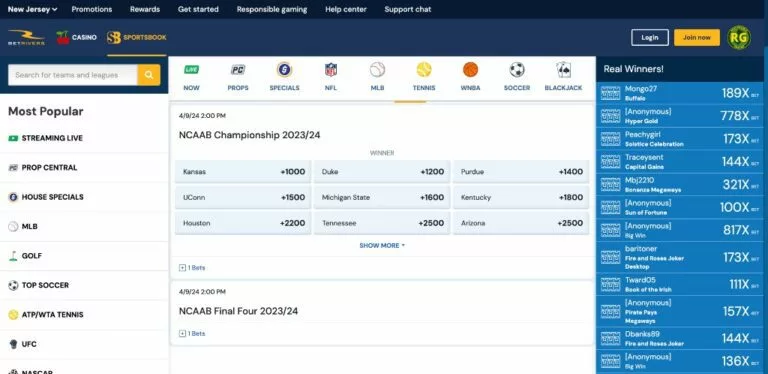Open the Promotions menu item
The image size is (768, 374).
pos(92,9)
